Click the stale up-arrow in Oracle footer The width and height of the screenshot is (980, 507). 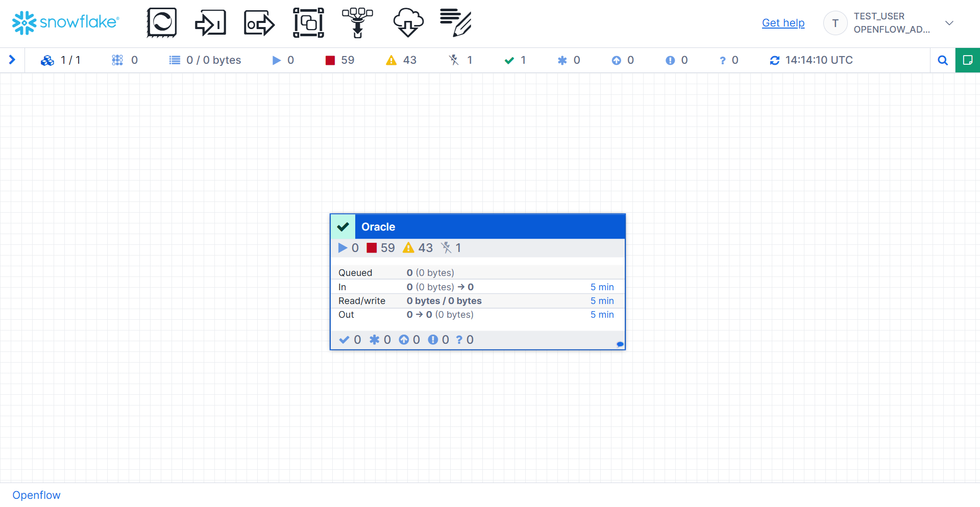click(x=404, y=340)
